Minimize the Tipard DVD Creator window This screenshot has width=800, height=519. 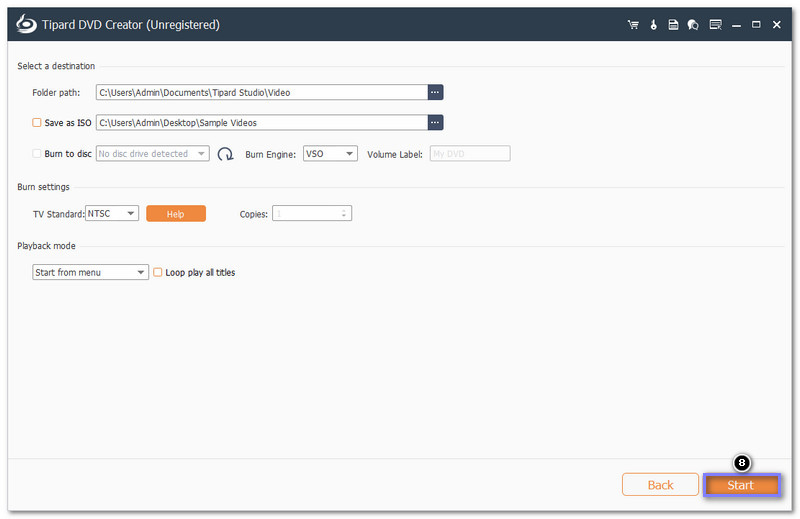pos(736,24)
